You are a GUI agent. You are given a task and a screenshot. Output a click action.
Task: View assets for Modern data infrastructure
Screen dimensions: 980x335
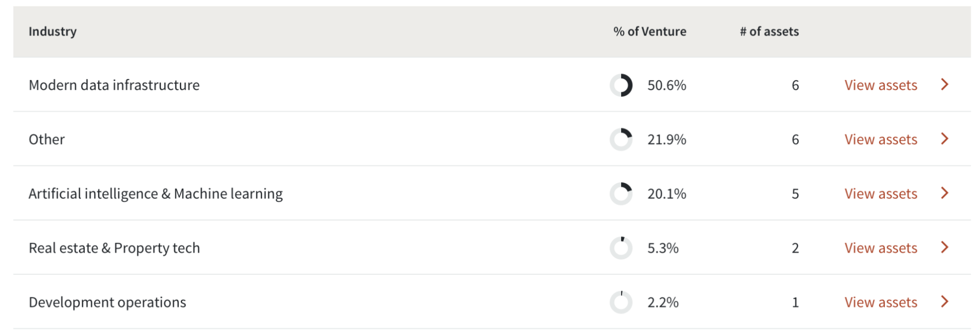click(x=880, y=85)
